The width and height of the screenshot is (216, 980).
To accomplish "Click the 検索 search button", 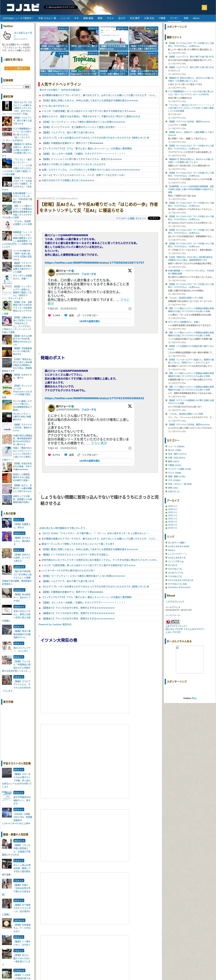I will point(27,87).
